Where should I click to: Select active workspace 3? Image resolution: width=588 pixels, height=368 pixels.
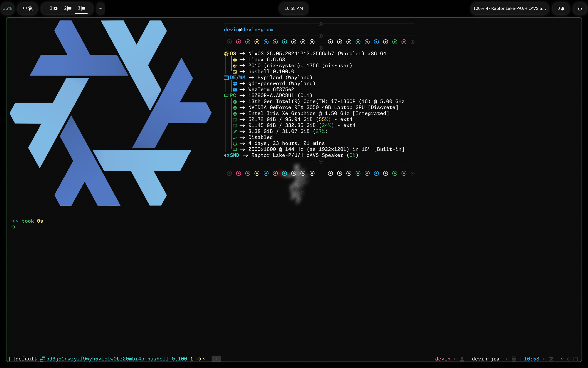(x=81, y=8)
